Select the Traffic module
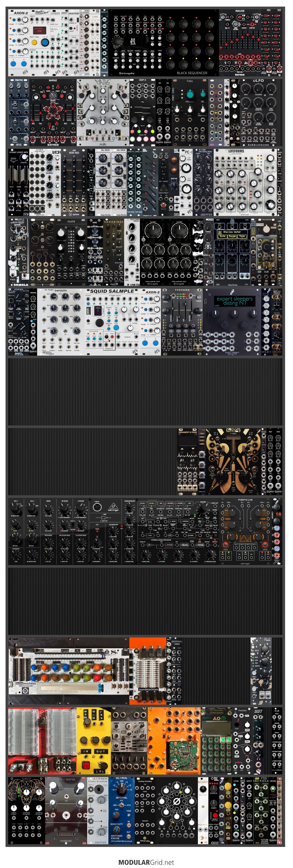The image size is (293, 868). point(18,112)
